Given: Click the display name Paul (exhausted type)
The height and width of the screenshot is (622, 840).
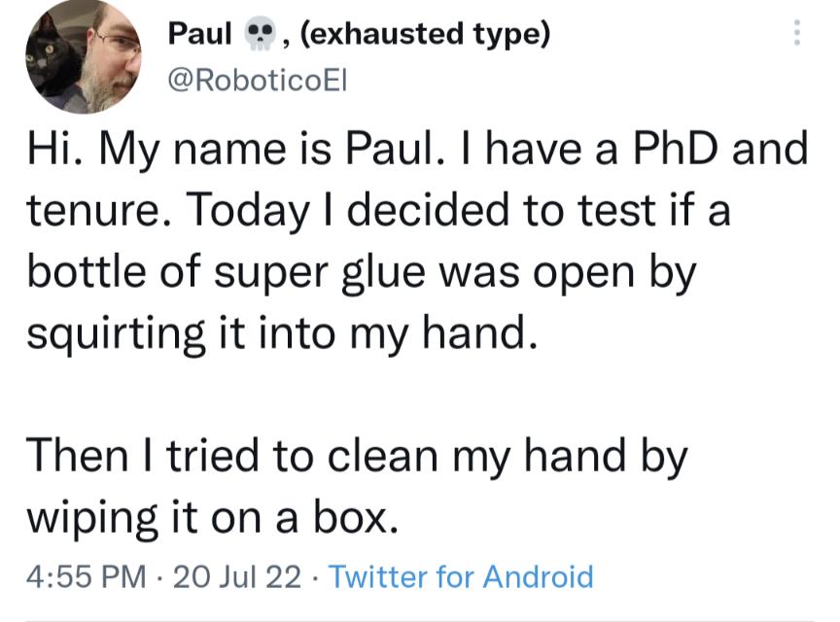Looking at the screenshot, I should [360, 32].
